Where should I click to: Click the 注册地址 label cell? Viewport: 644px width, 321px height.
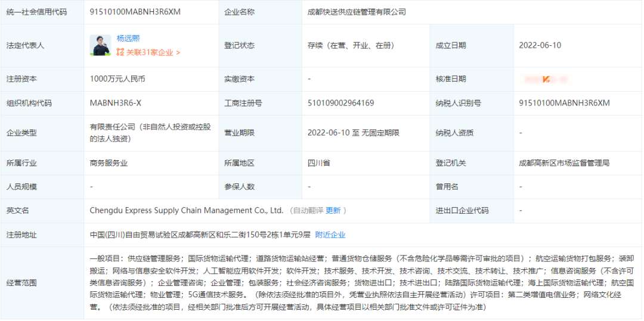[42, 235]
